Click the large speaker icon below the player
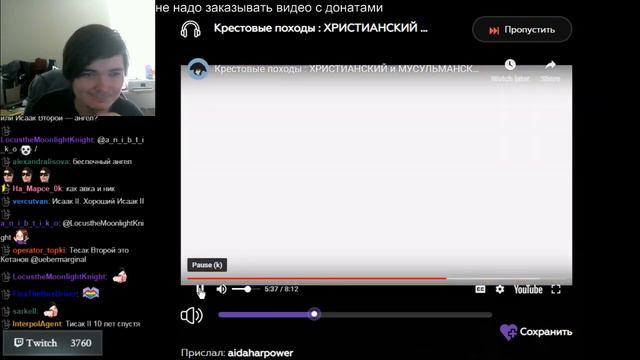The image size is (640, 360). tap(191, 316)
